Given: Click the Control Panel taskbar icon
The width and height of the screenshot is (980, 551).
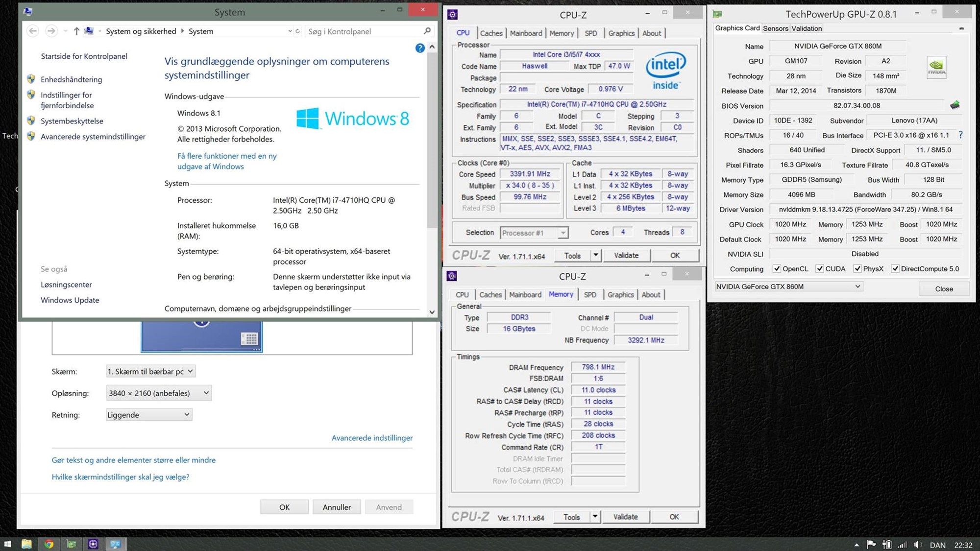Looking at the screenshot, I should click(x=116, y=544).
